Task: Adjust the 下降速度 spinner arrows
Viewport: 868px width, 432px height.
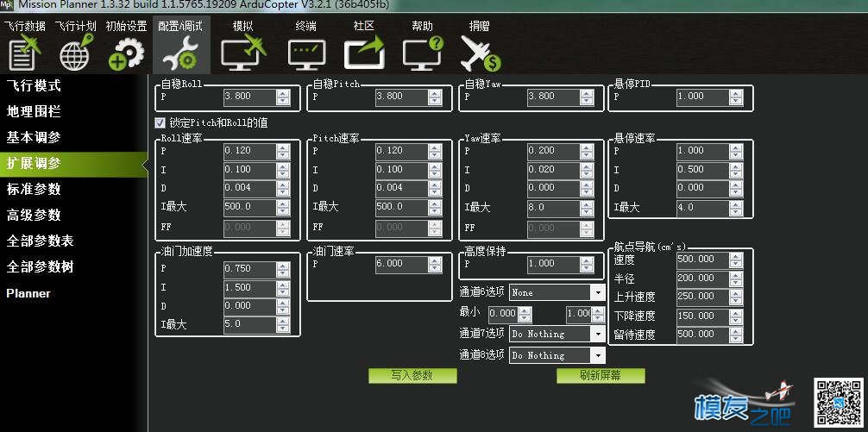Action: (736, 316)
